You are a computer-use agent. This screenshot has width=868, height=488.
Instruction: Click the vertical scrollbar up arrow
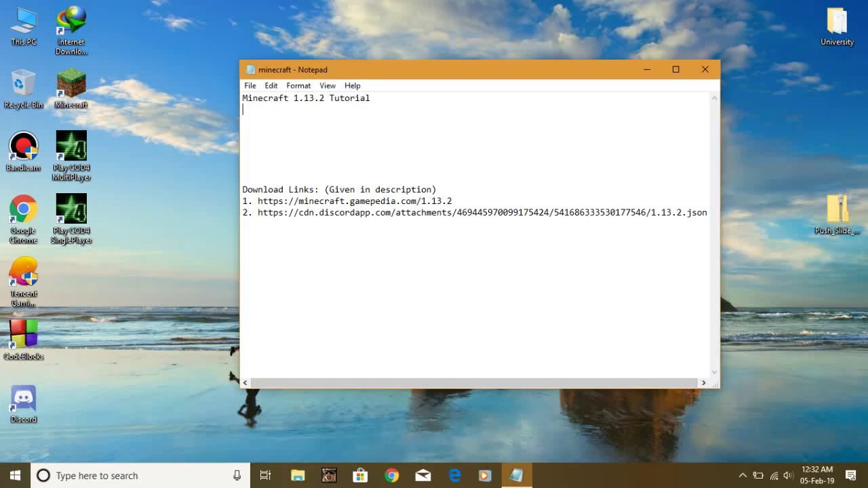(714, 98)
